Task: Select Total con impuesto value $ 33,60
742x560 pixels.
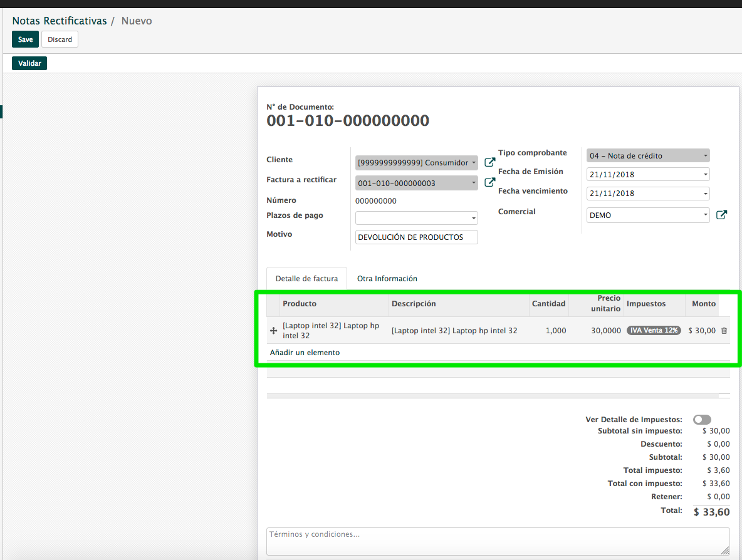Action: tap(716, 484)
